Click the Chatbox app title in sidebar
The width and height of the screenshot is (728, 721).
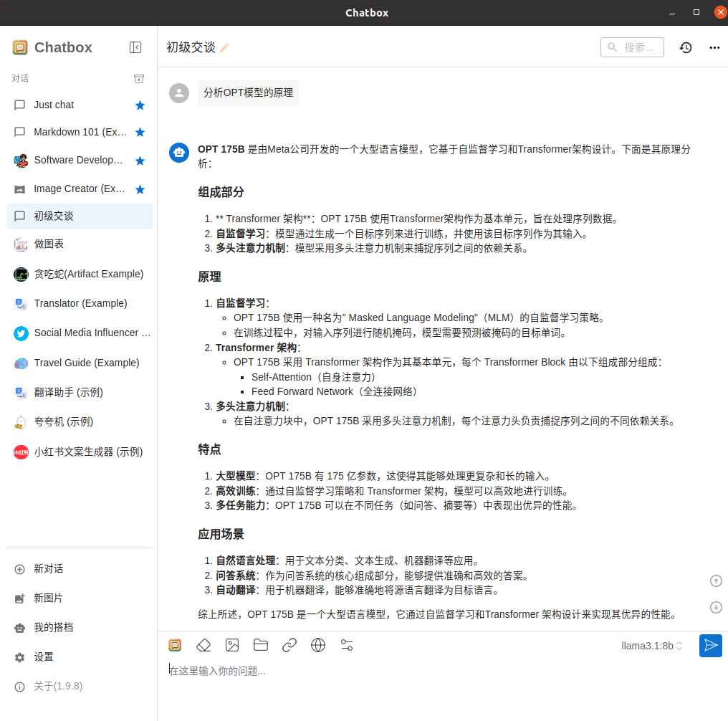coord(63,47)
